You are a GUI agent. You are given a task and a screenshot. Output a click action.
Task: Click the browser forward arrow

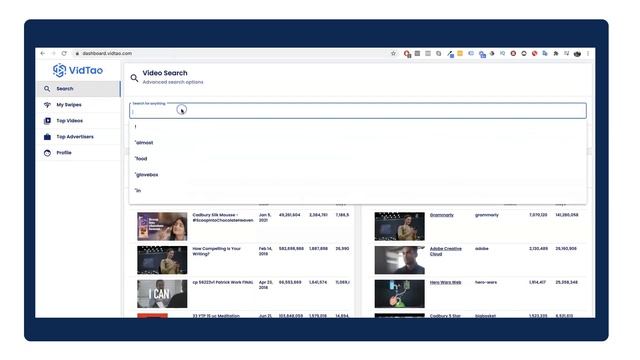pos(53,53)
